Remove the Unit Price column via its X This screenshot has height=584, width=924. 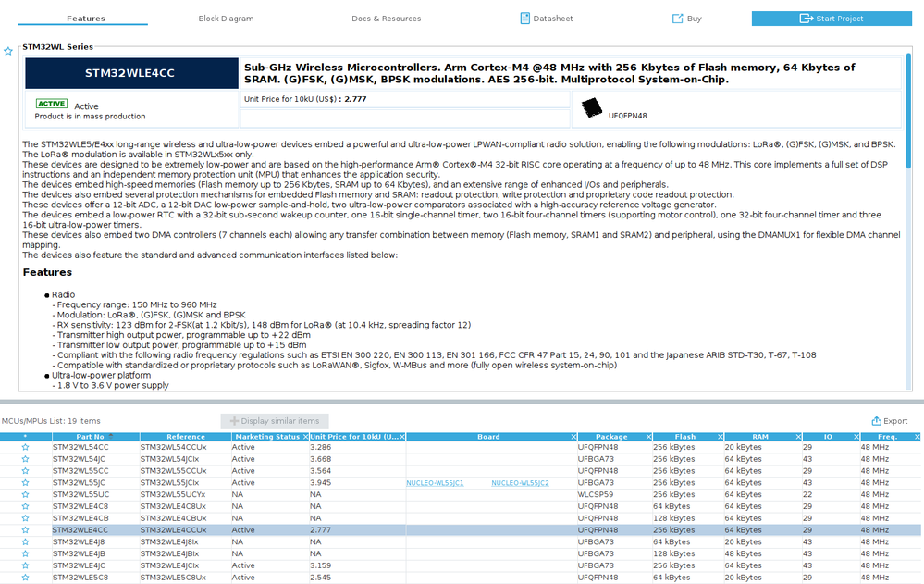(402, 437)
